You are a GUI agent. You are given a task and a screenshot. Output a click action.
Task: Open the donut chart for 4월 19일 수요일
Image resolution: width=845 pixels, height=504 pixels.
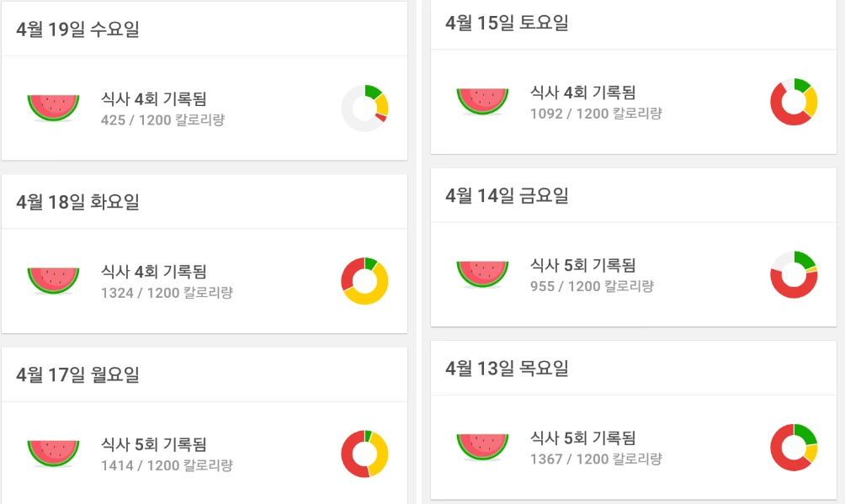point(364,109)
